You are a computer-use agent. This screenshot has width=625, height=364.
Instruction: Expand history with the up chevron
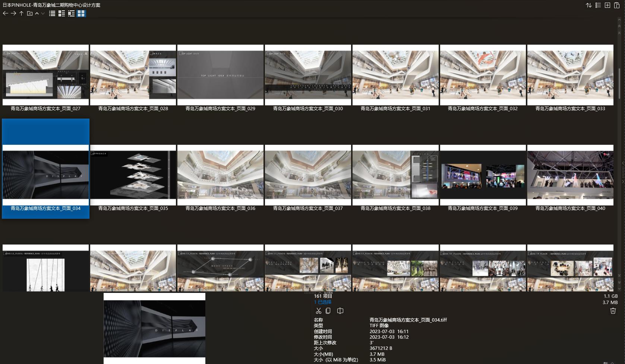pyautogui.click(x=37, y=13)
